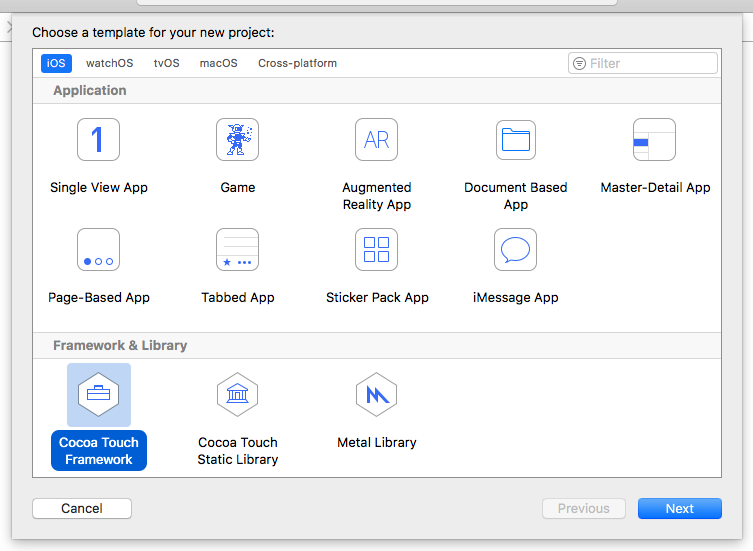The height and width of the screenshot is (551, 753).
Task: Choose the Game template icon
Action: pyautogui.click(x=237, y=140)
